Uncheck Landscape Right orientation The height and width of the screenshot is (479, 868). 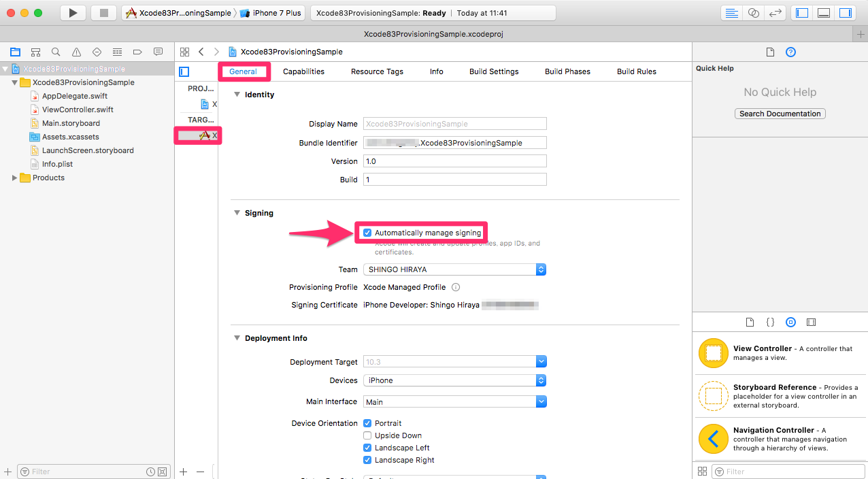367,460
